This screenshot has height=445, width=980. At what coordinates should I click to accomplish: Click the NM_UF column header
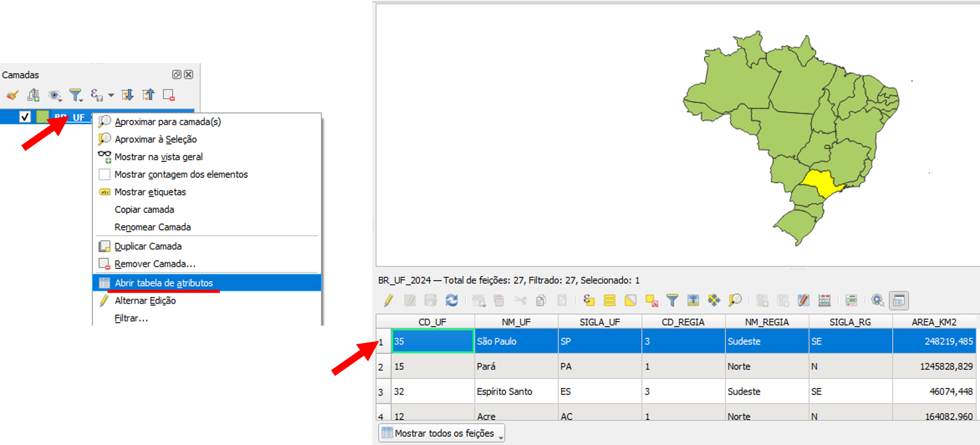click(x=516, y=322)
